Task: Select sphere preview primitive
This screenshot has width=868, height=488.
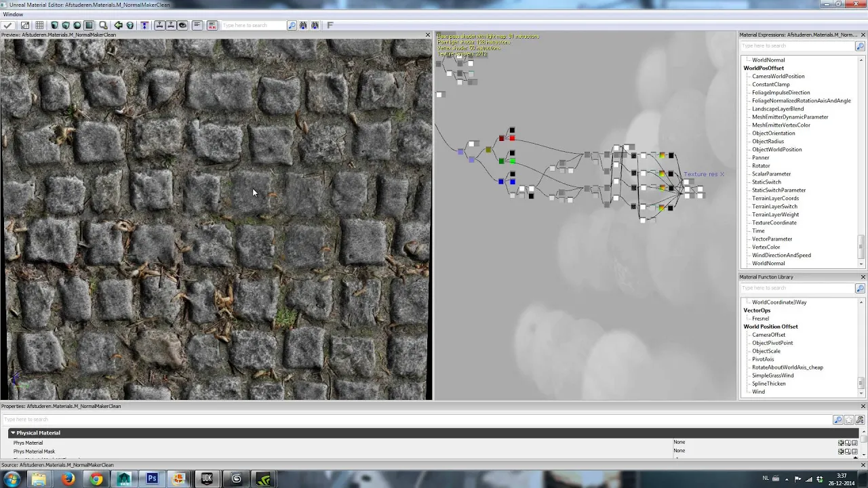Action: tap(77, 25)
